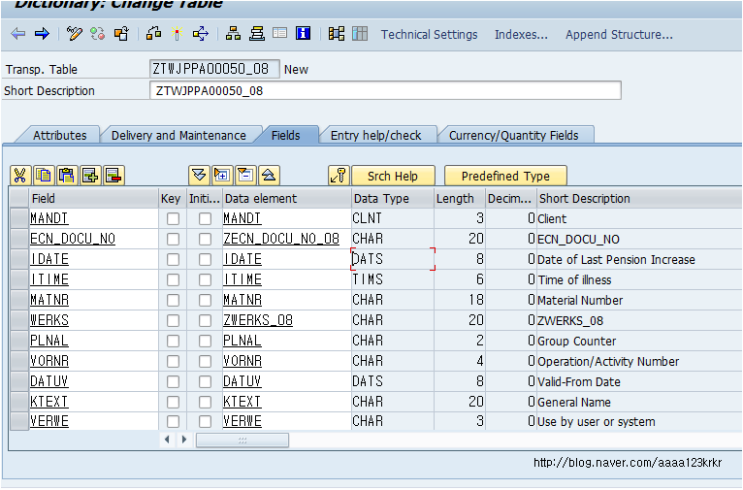743x490 pixels.
Task: Click the ZWERKS_08 data element
Action: [x=258, y=320]
